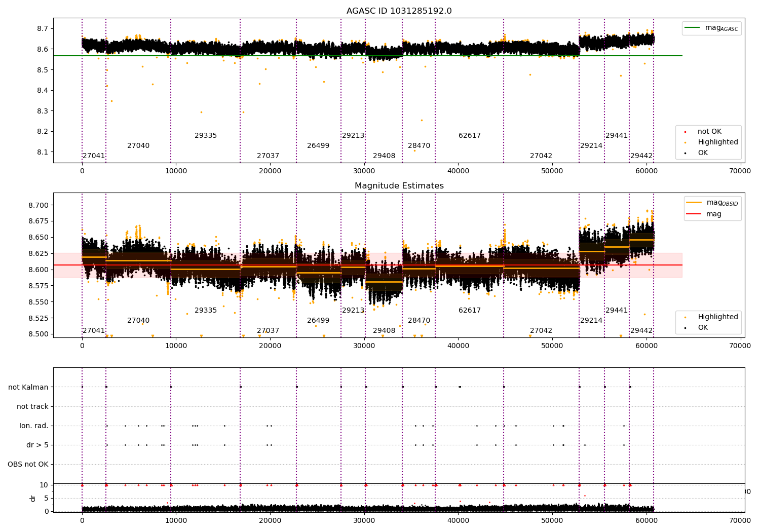Click the title AGASC ID 1031285192.0
This screenshot has width=760, height=532.
click(x=399, y=11)
